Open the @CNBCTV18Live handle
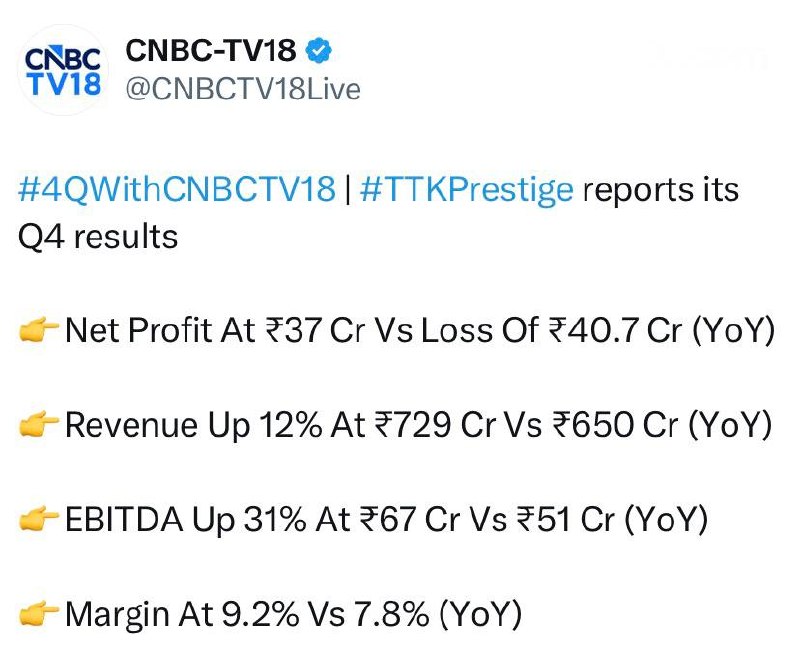Image resolution: width=800 pixels, height=649 pixels. click(x=243, y=89)
